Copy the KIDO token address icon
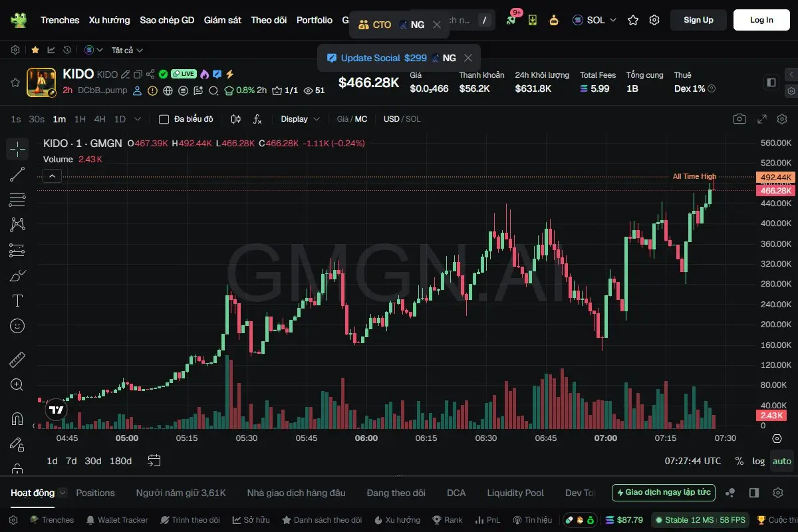 pos(138,74)
